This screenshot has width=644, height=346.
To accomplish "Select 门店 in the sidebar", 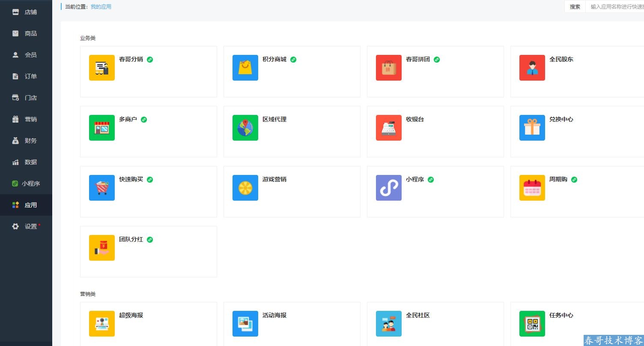I will 26,98.
